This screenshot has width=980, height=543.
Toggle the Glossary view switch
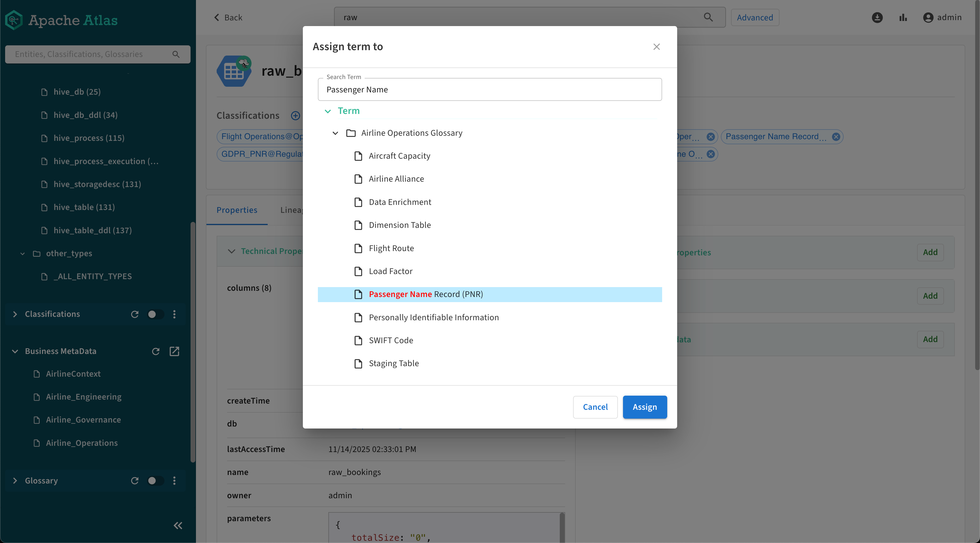point(155,481)
